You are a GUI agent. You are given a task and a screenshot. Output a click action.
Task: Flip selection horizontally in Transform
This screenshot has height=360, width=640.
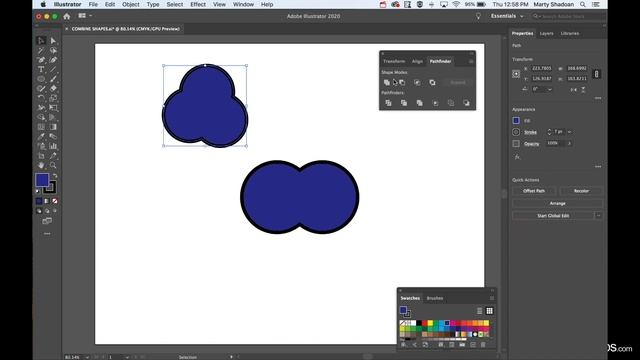pyautogui.click(x=573, y=89)
